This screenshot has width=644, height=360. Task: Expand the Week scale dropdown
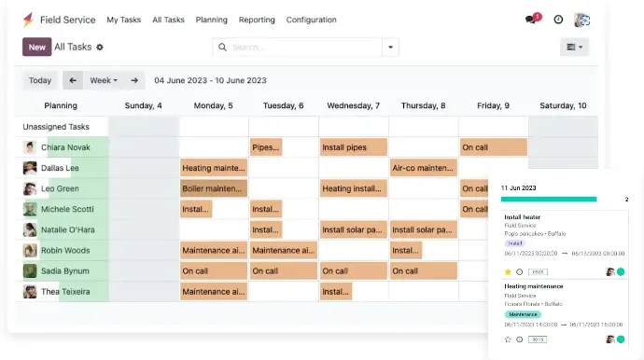[x=104, y=80]
